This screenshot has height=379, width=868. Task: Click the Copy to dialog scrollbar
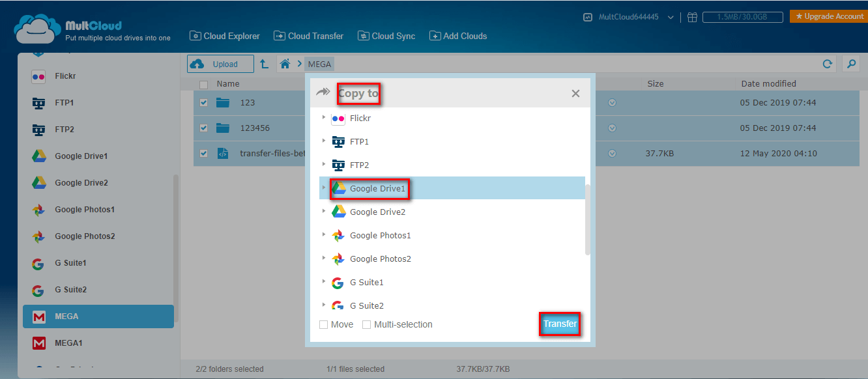point(588,219)
